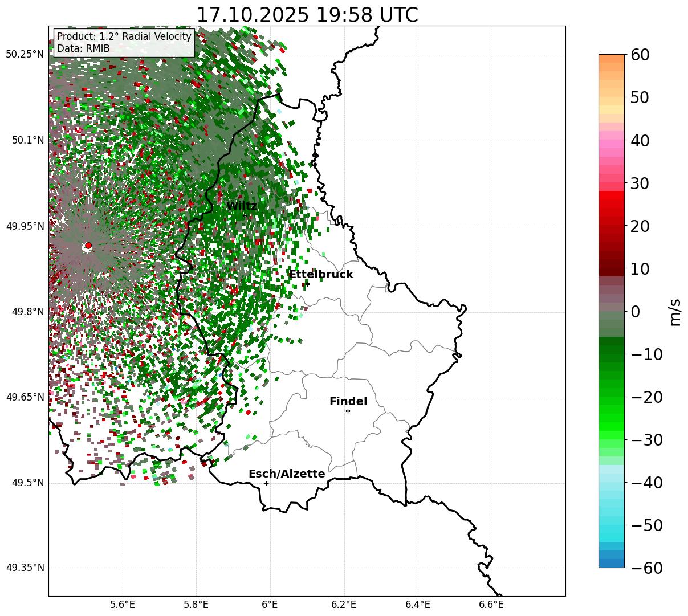
Task: Click the colorbar −20 tick label
Action: click(646, 397)
